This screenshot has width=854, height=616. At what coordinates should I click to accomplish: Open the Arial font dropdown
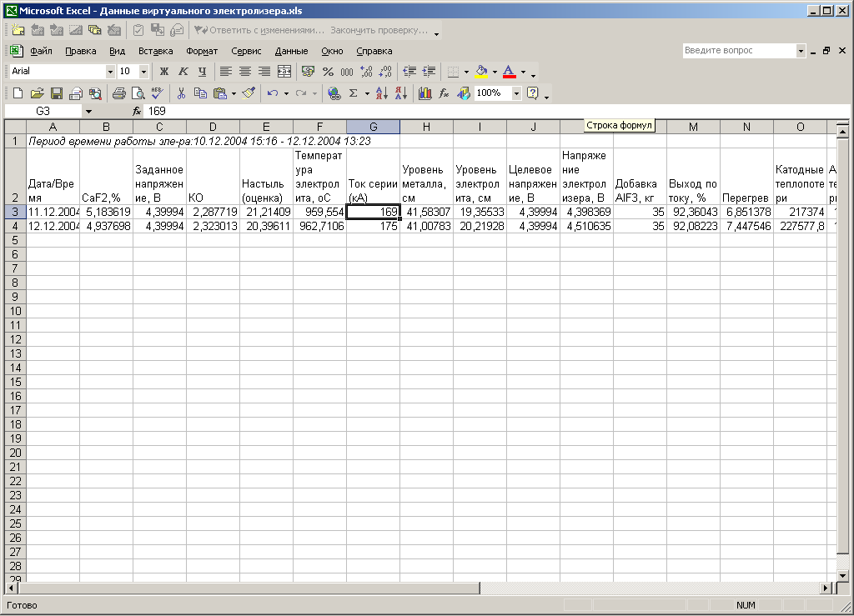110,72
